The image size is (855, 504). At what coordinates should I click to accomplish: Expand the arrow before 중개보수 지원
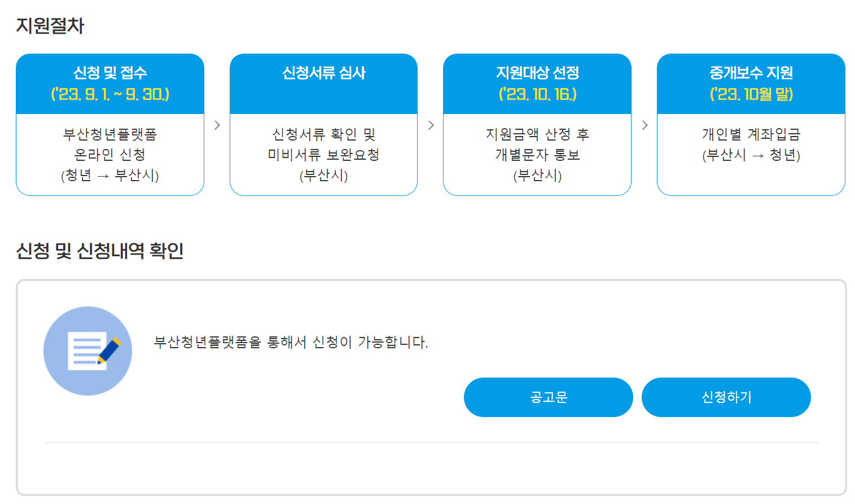point(644,125)
